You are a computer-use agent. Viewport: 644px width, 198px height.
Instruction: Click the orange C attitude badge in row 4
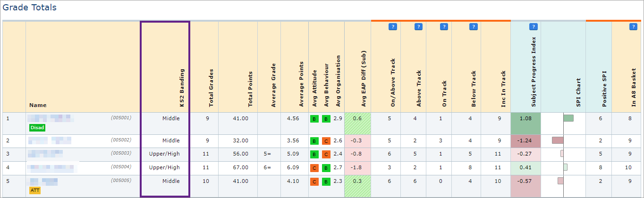314,167
